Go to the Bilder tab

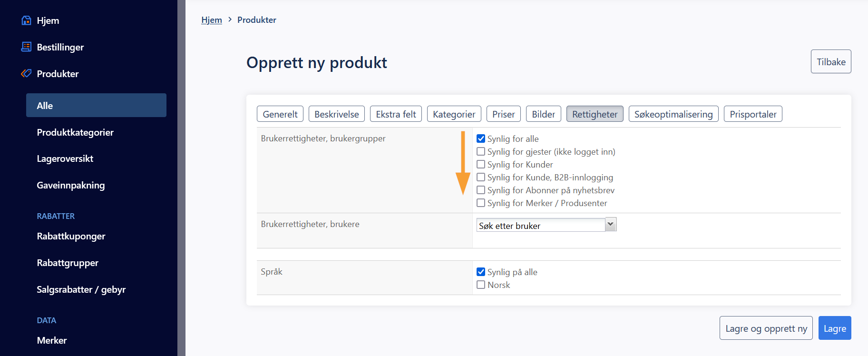click(x=543, y=114)
